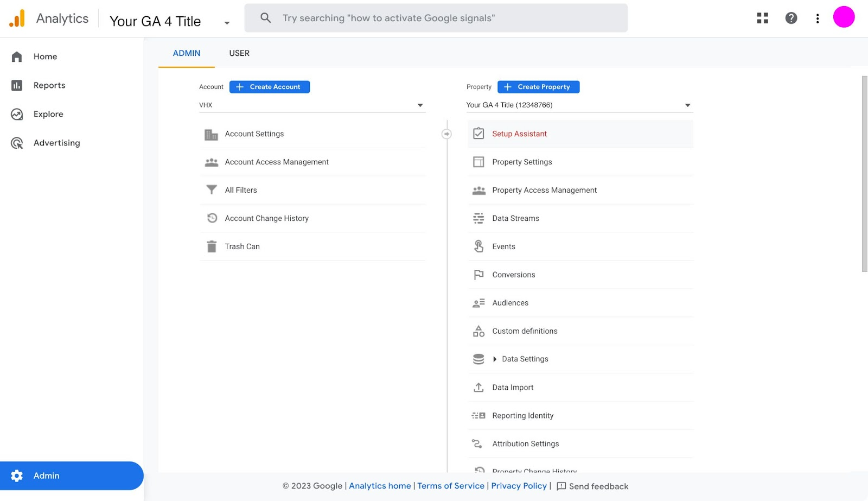
Task: Click the search input field
Action: pos(436,18)
